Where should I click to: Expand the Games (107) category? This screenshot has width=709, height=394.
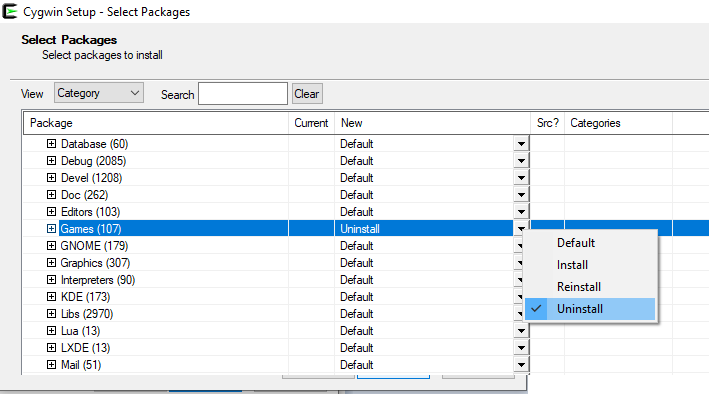52,228
